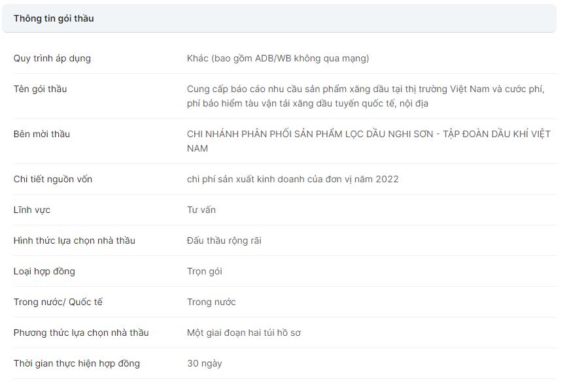
Task: Click the 'Loại hợp đồng' label
Action: tap(44, 271)
